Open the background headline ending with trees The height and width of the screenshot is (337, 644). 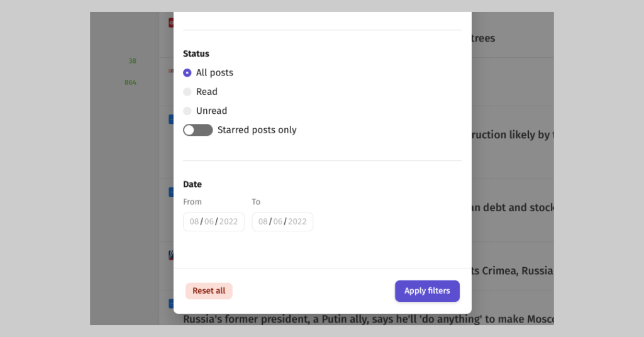point(483,38)
